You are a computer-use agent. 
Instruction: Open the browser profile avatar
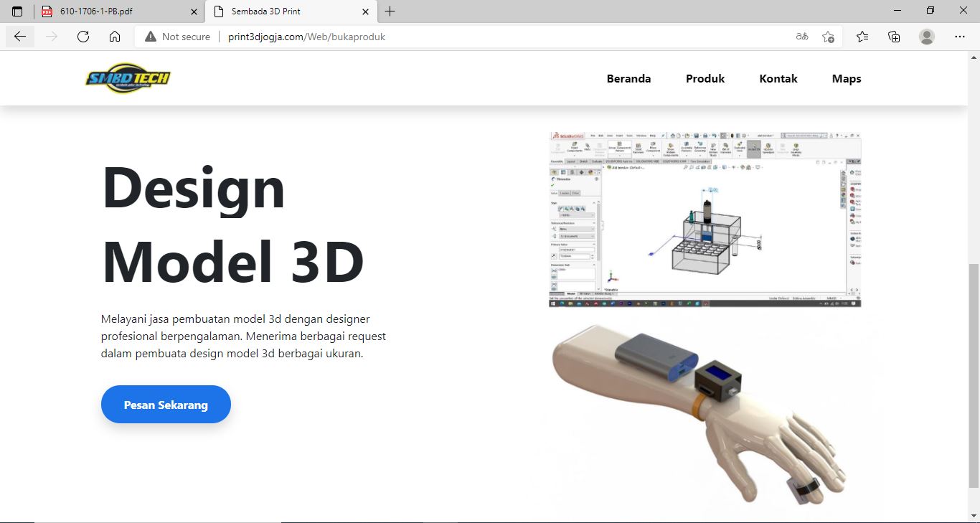(926, 36)
